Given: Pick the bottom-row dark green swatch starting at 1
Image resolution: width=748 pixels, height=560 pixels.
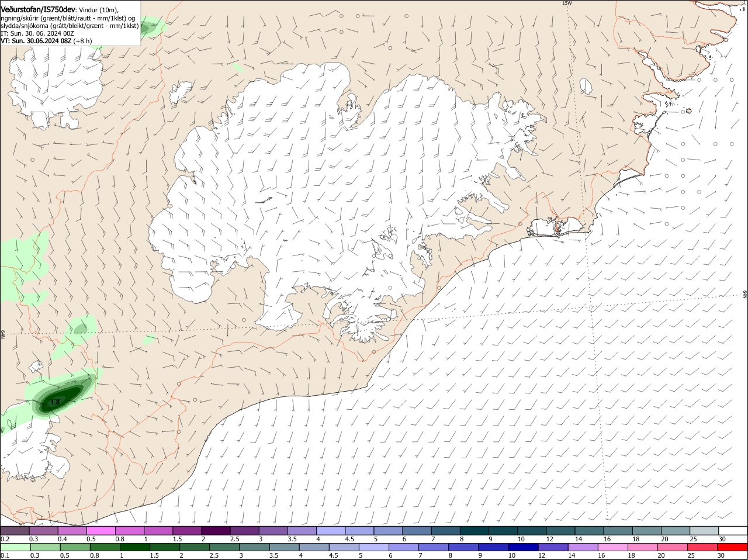Looking at the screenshot, I should (x=134, y=547).
